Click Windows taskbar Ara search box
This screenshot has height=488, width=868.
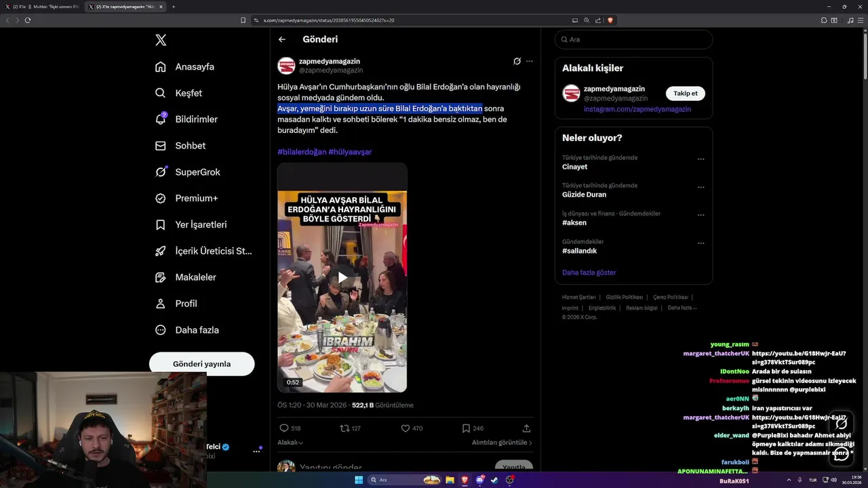click(x=405, y=480)
